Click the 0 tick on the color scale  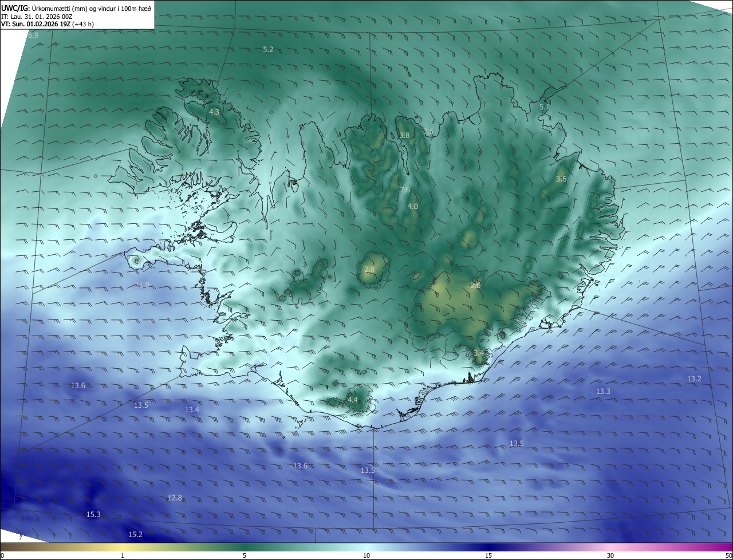pyautogui.click(x=2, y=555)
